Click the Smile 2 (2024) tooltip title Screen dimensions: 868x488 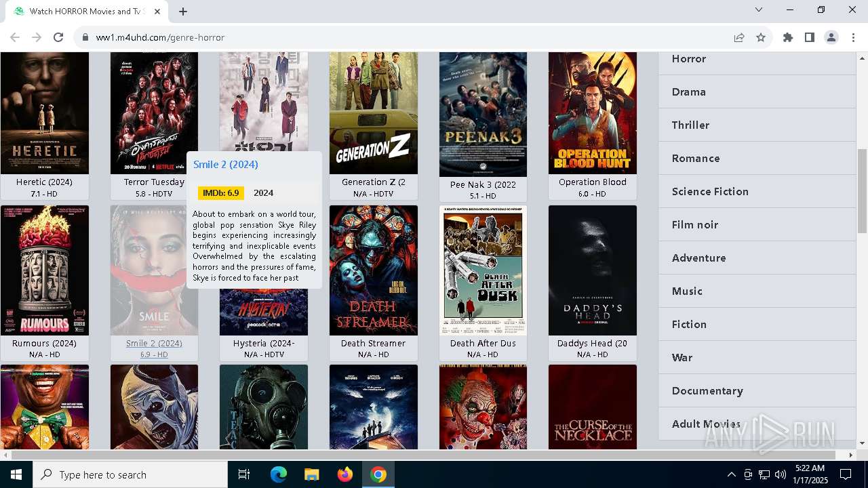[226, 164]
